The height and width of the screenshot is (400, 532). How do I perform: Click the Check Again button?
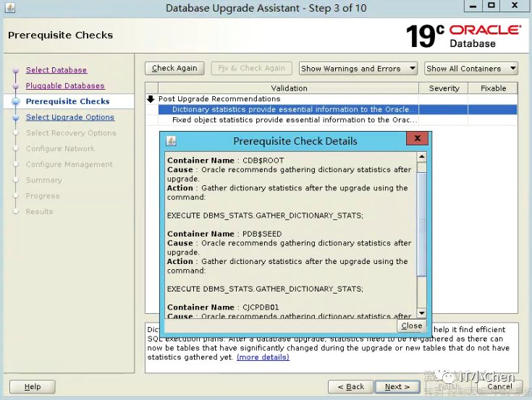coord(174,68)
